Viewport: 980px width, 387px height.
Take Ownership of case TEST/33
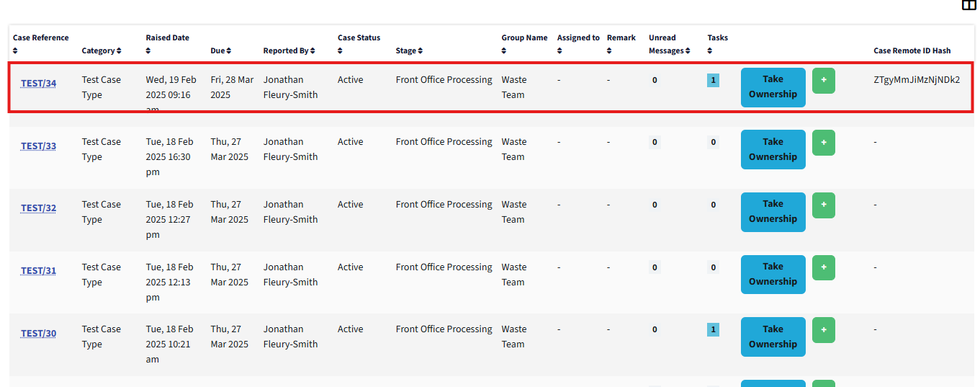[x=773, y=150]
